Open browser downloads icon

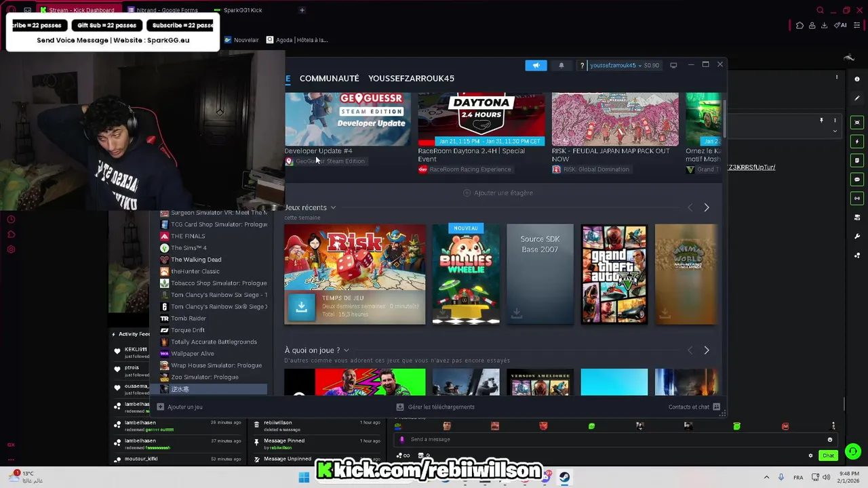coord(825,25)
